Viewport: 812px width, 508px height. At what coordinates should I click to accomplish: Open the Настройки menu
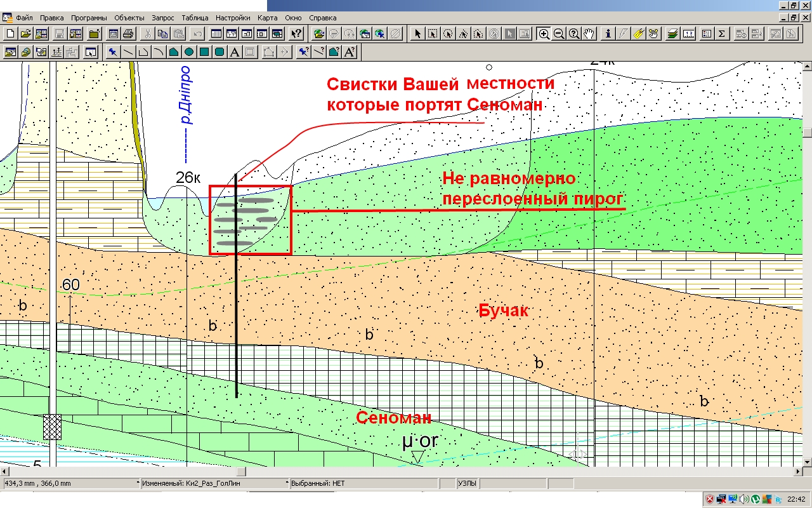click(233, 18)
